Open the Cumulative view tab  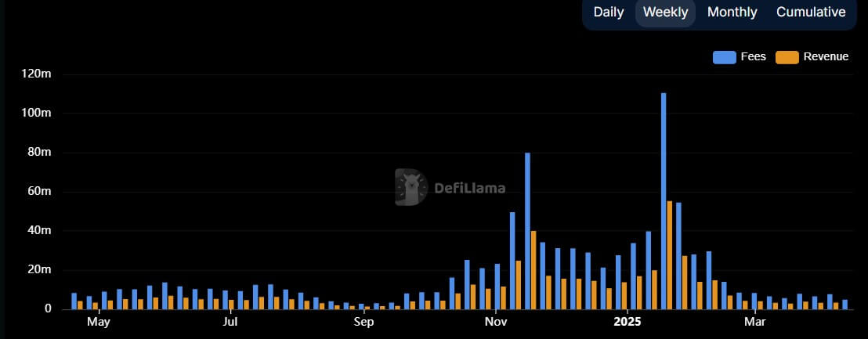tap(811, 13)
